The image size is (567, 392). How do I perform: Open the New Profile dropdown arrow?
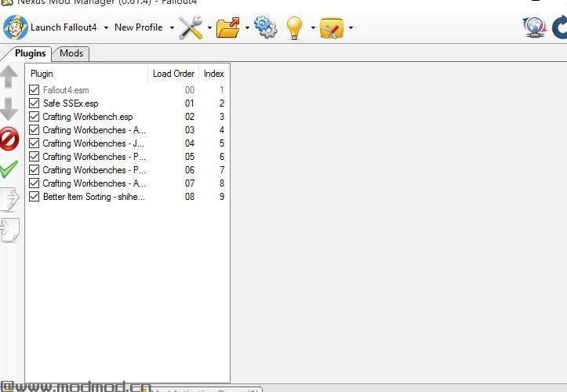tap(170, 27)
